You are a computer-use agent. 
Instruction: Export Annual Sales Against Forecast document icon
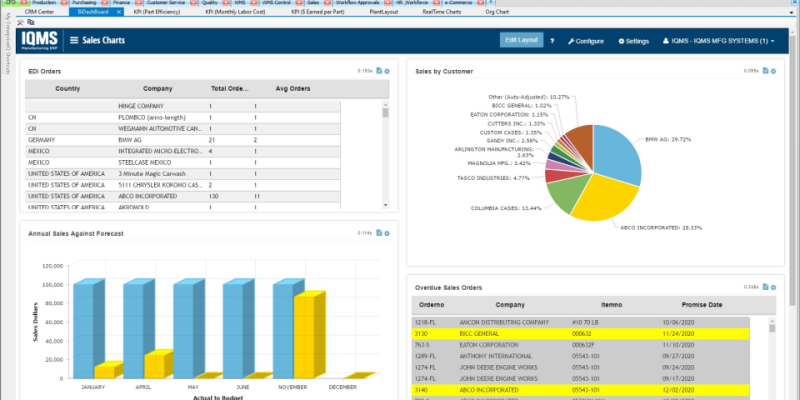[x=379, y=233]
